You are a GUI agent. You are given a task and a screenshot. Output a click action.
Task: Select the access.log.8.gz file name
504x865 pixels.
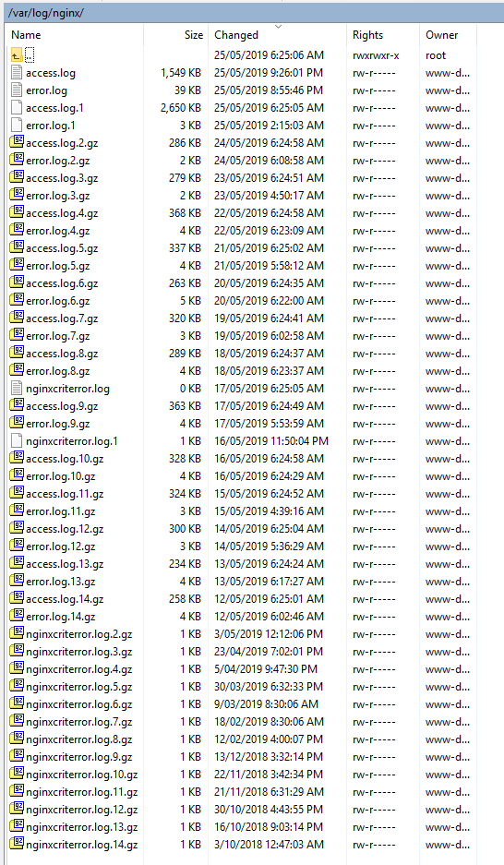tap(62, 354)
